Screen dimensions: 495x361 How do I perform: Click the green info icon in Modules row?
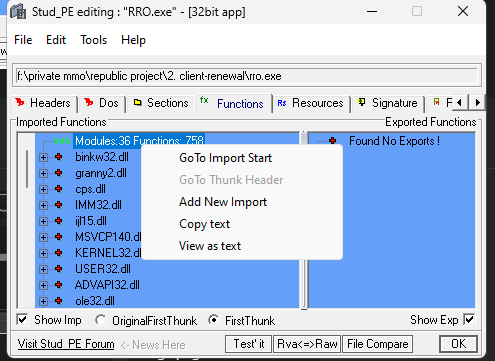(x=62, y=141)
